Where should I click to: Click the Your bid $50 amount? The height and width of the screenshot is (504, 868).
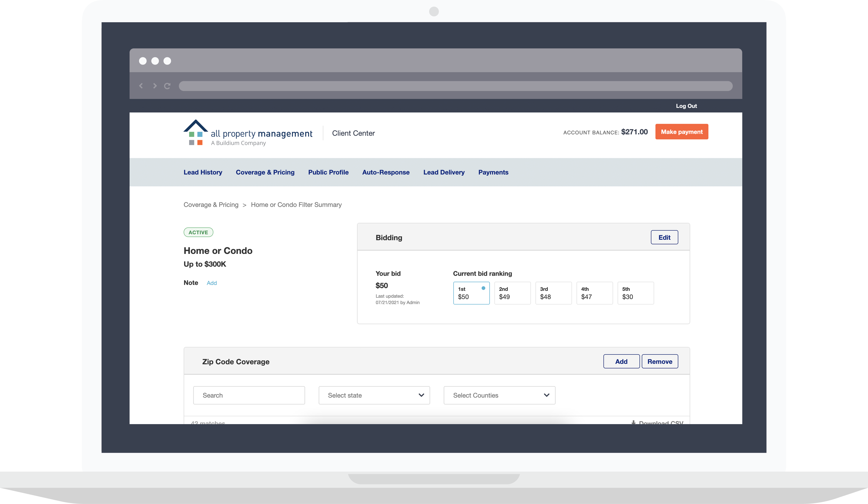click(x=382, y=286)
